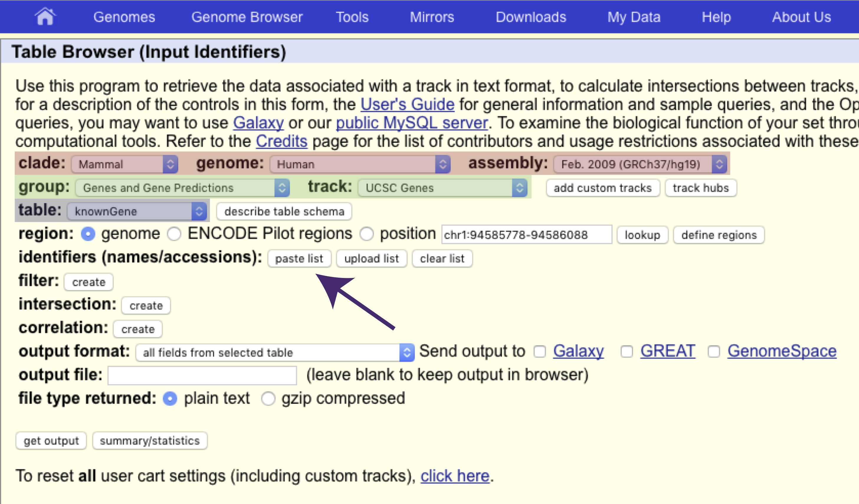Expand the output format dropdown

click(x=275, y=353)
